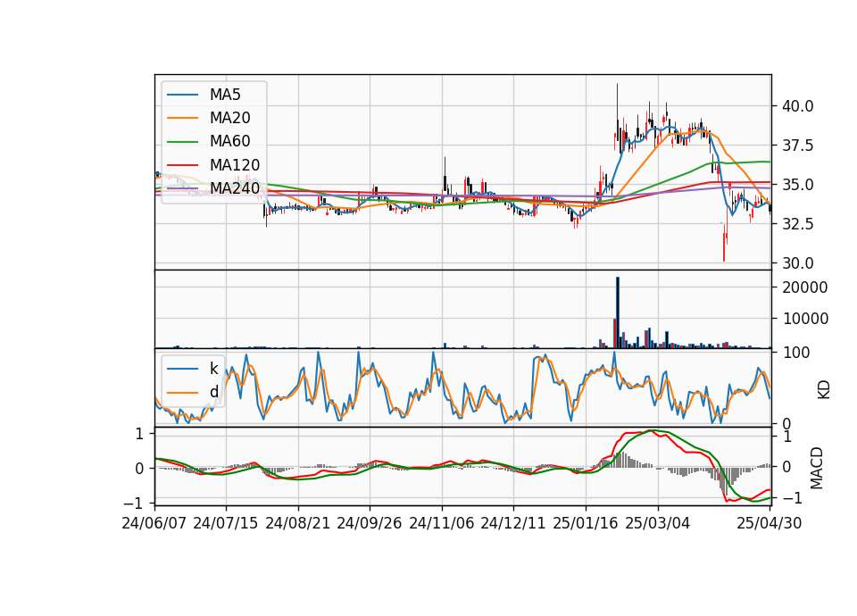The height and width of the screenshot is (616, 857).
Task: Click the 30.0 price axis label
Action: point(798,263)
